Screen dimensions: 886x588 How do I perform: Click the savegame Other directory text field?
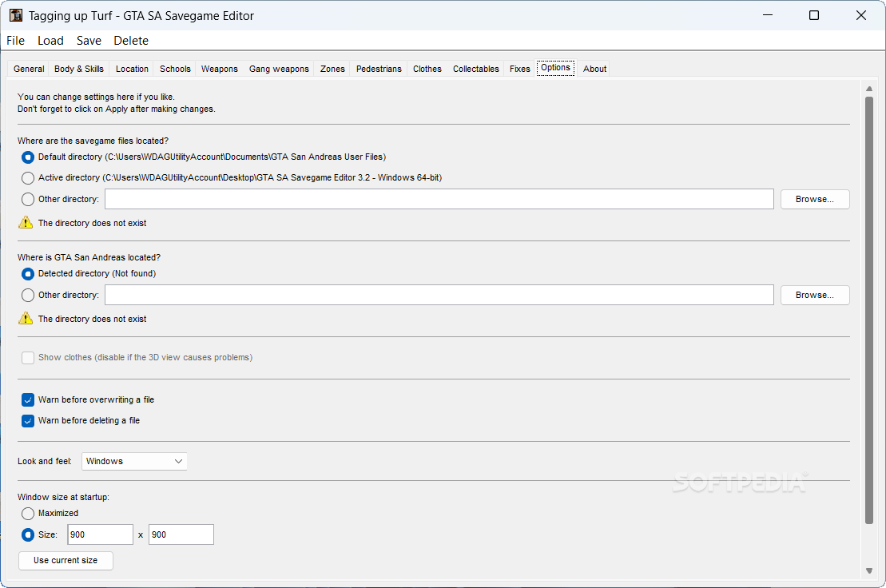click(439, 200)
